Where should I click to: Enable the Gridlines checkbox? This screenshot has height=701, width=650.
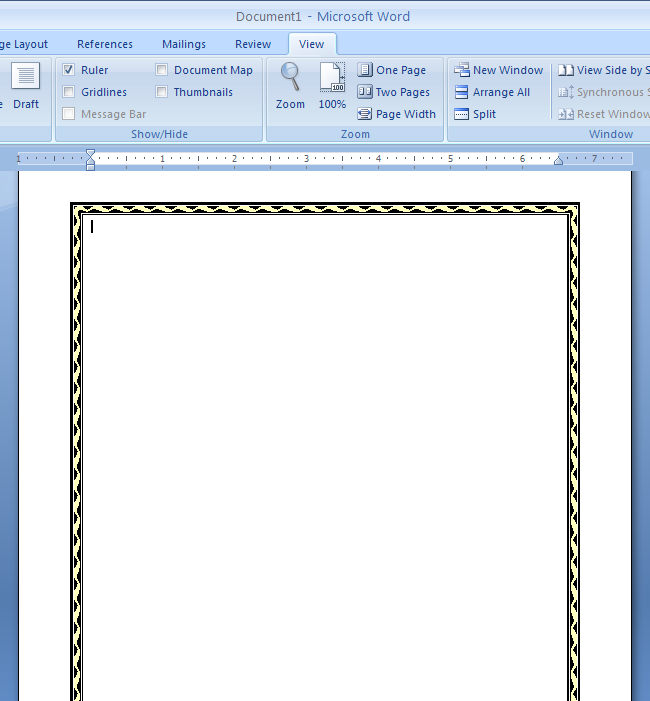click(68, 92)
